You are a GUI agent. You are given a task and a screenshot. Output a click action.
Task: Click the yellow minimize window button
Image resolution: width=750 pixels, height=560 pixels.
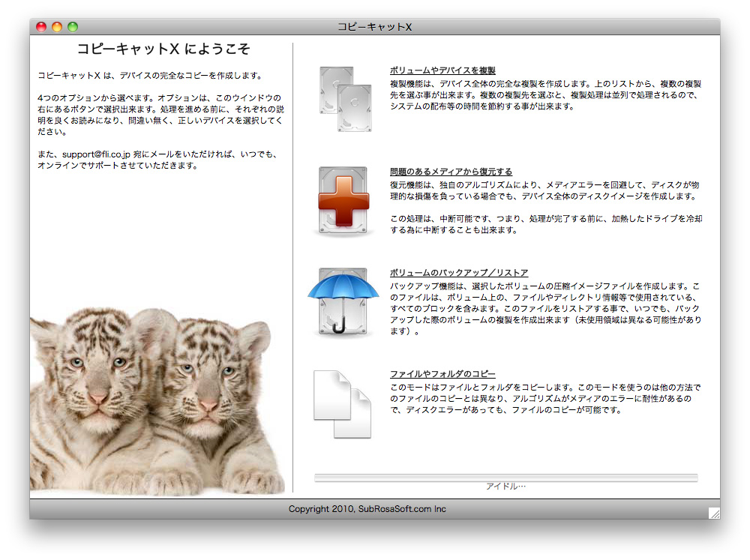click(57, 27)
